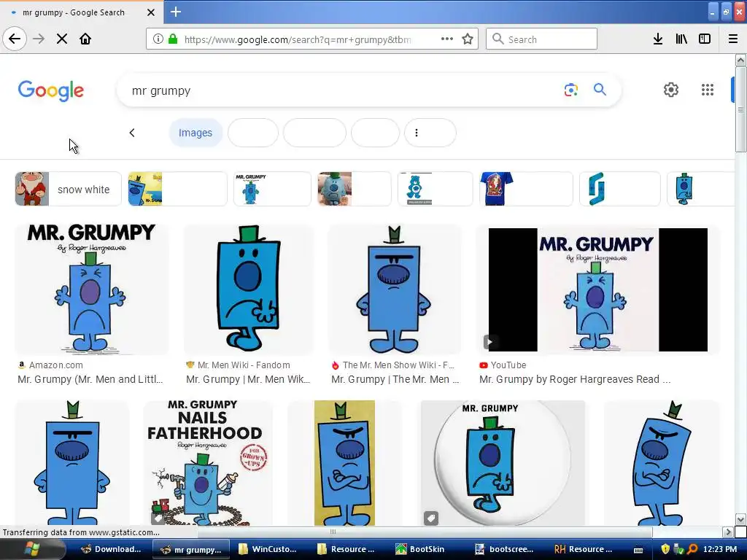This screenshot has width=747, height=560.
Task: Open the security shield tray icon
Action: [x=665, y=549]
